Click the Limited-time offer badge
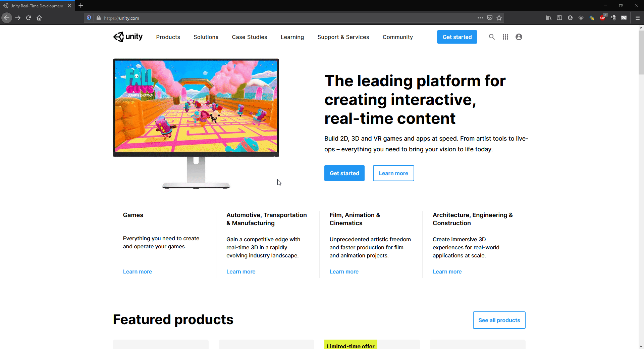The image size is (644, 349). (x=351, y=345)
